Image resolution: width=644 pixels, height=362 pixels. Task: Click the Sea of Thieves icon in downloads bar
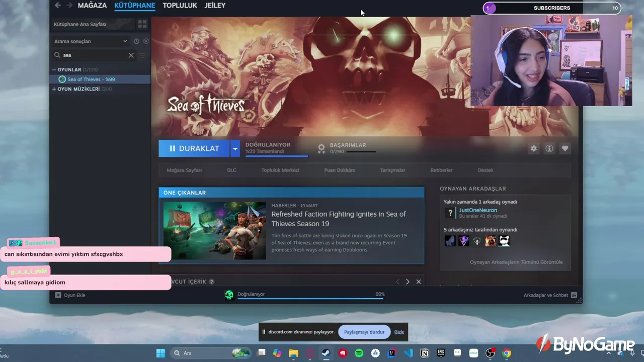229,295
